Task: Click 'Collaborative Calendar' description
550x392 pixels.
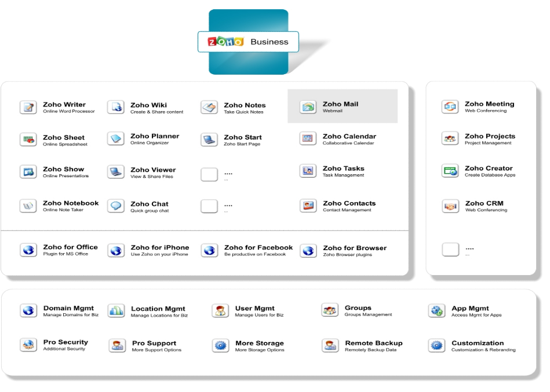Action: tap(348, 143)
